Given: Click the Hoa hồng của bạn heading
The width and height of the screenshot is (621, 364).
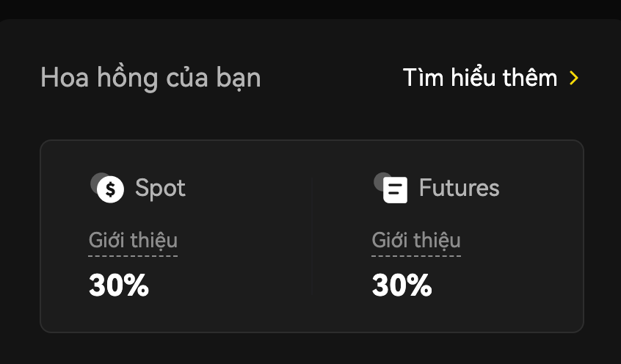Looking at the screenshot, I should point(150,77).
